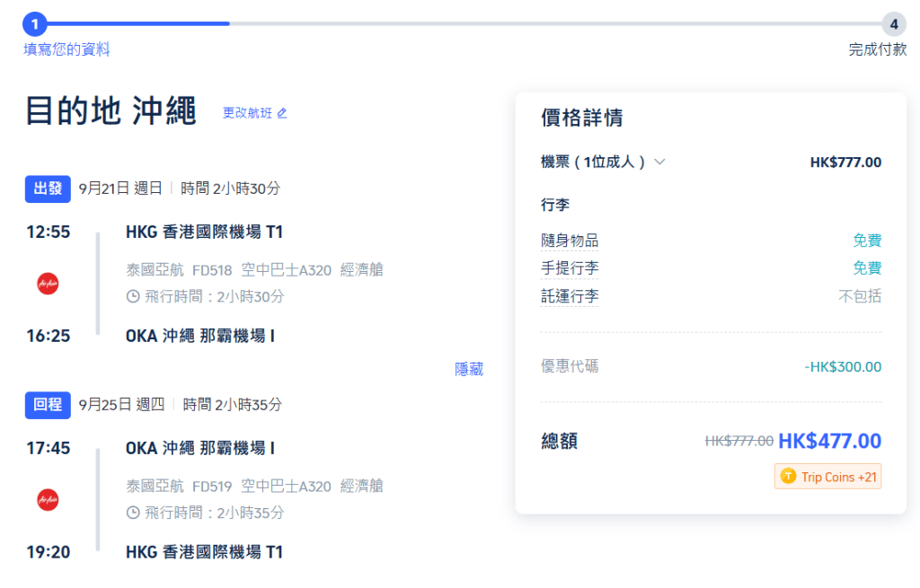The height and width of the screenshot is (588, 920).
Task: Click step 1 circle in progress bar
Action: [35, 24]
